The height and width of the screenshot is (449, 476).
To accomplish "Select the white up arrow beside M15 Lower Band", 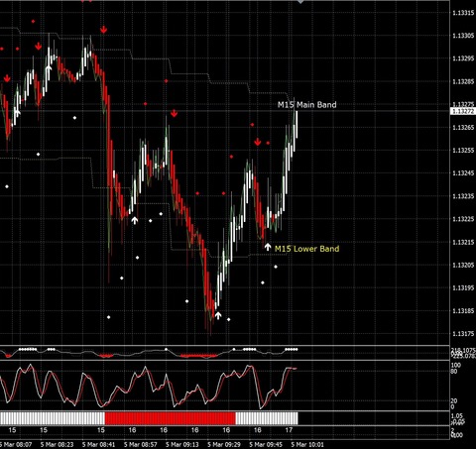I will [268, 247].
